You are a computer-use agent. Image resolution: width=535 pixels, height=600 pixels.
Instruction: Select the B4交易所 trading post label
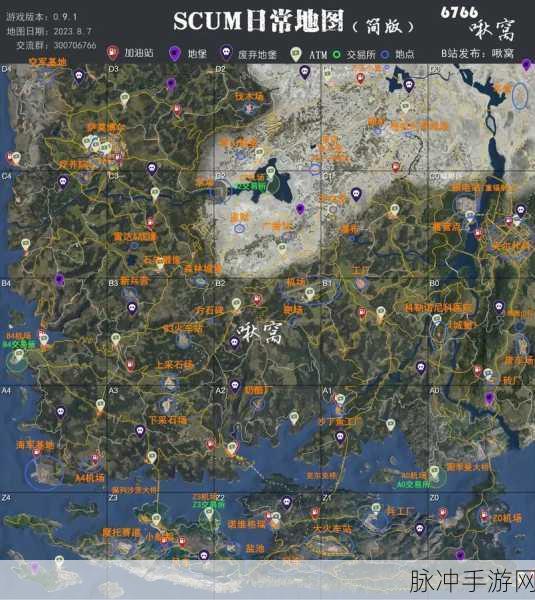click(x=19, y=344)
